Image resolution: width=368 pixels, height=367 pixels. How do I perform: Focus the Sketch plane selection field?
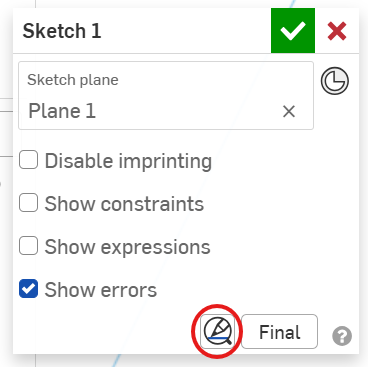click(166, 95)
